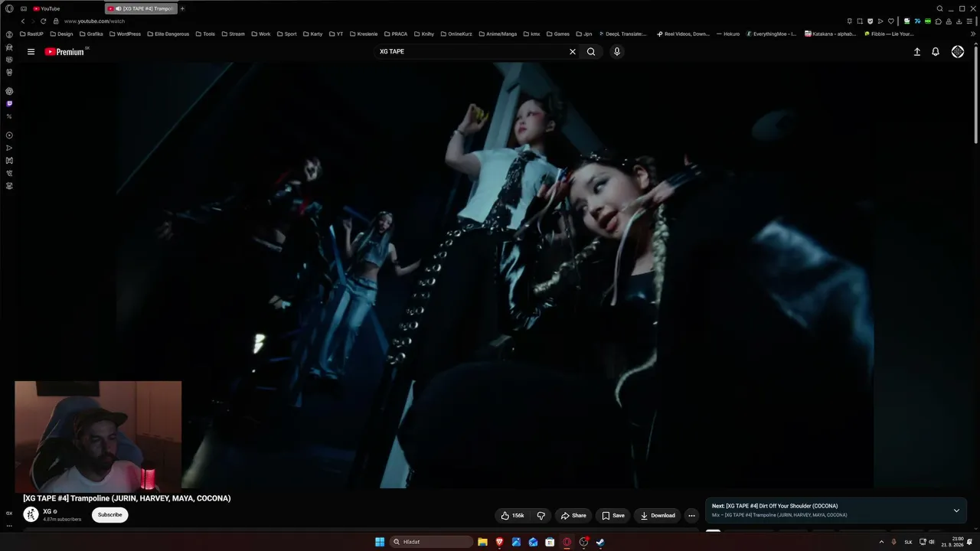This screenshot has height=551, width=980.
Task: Open the YouTube upload create button
Action: (916, 52)
